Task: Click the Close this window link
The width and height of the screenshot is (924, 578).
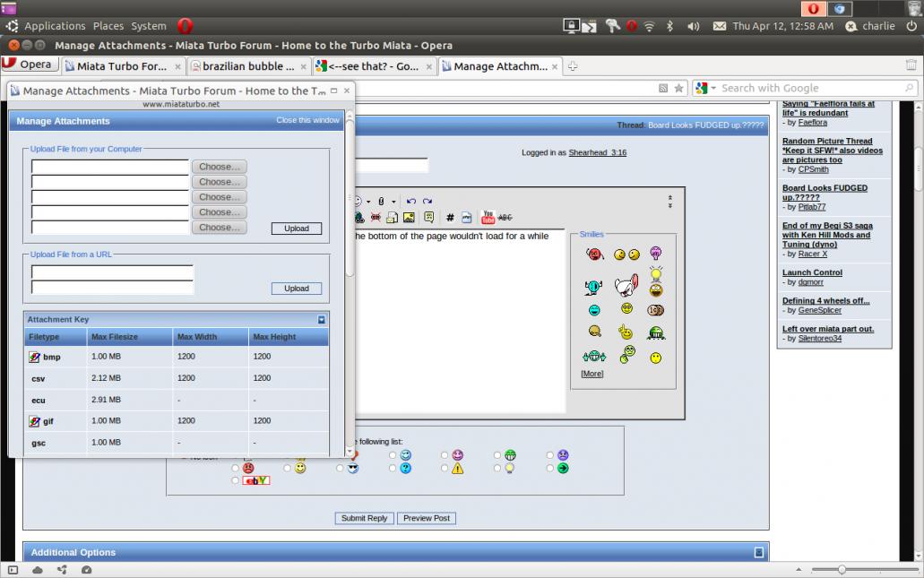Action: click(307, 120)
